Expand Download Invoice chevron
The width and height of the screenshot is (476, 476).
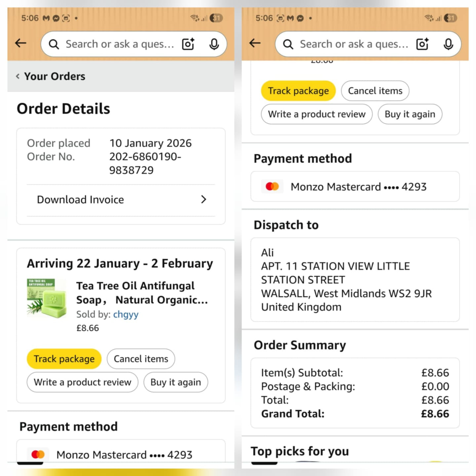(204, 199)
